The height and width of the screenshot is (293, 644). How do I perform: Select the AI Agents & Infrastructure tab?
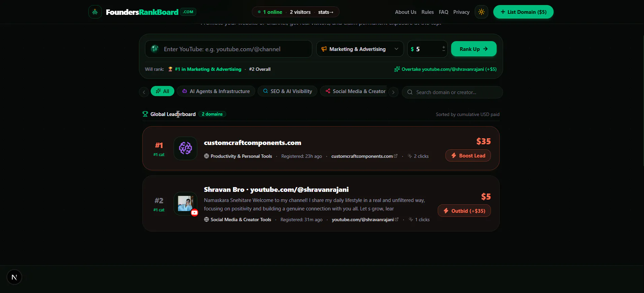pyautogui.click(x=216, y=91)
